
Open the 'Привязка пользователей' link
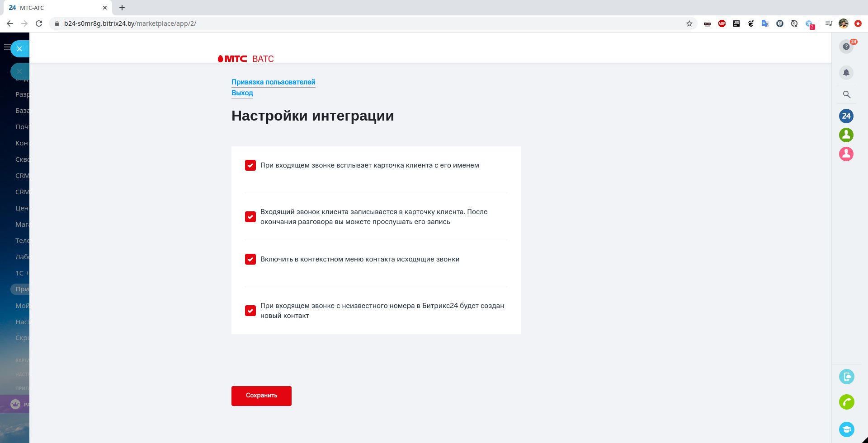[x=274, y=82]
